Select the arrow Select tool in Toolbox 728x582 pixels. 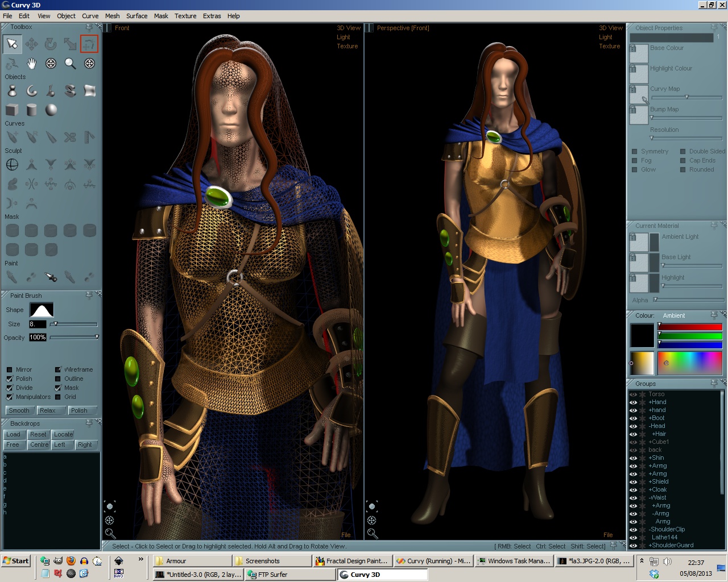[x=12, y=44]
